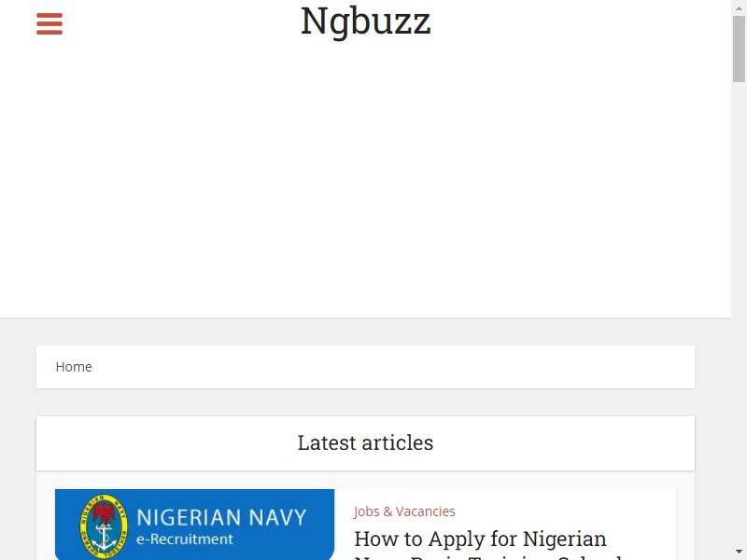Screen dimensions: 747x560
Task: Click the Ngbuzz site title
Action: point(365,21)
